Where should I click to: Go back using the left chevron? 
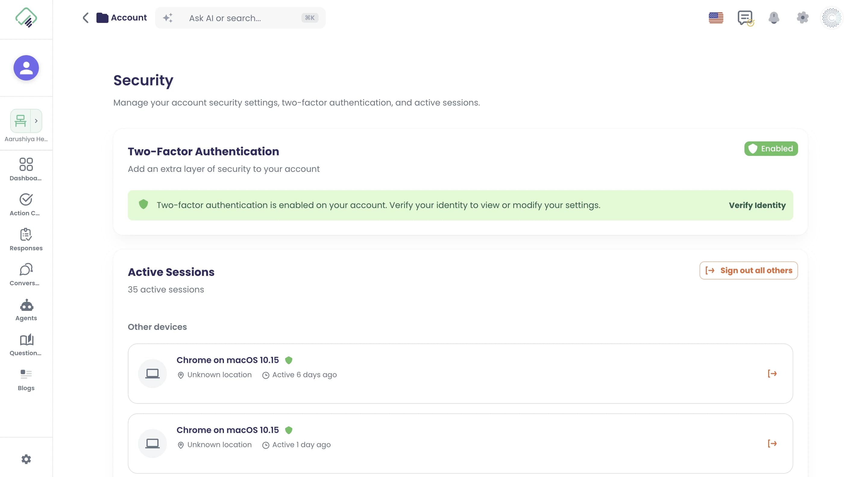click(86, 17)
